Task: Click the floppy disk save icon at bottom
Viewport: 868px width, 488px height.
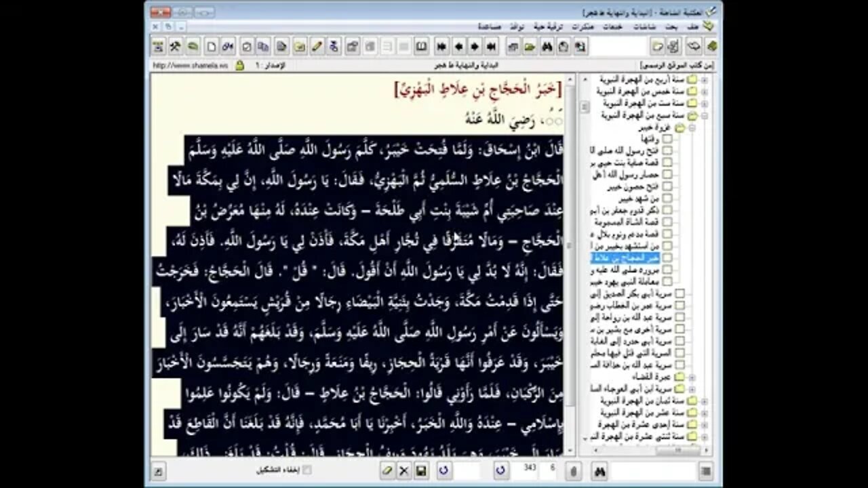Action: click(x=420, y=470)
